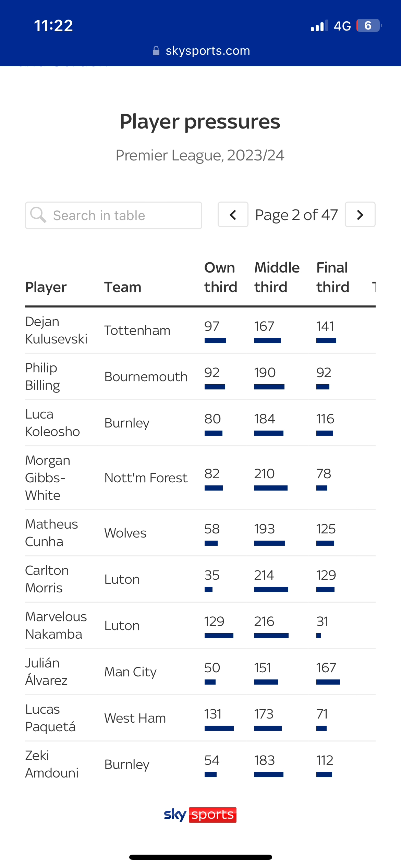Tap Marvelous Nakamba's own third bar
The width and height of the screenshot is (401, 868).
pos(219,636)
